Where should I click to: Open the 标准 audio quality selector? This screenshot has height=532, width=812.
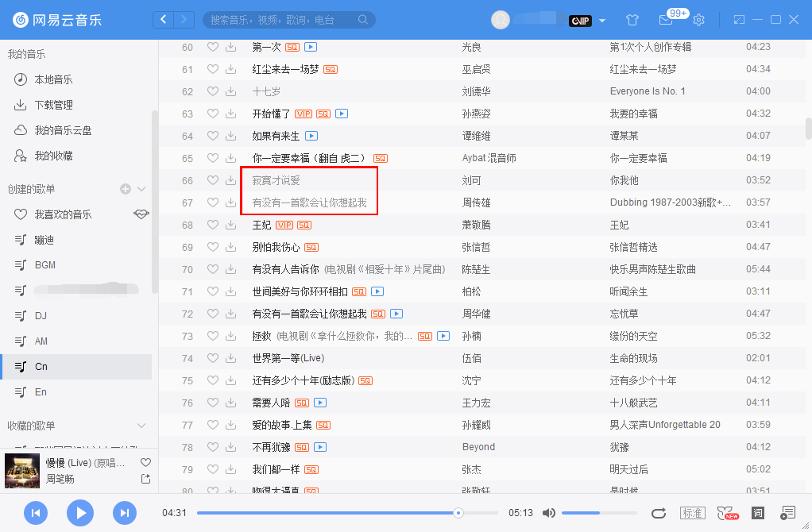tap(690, 513)
